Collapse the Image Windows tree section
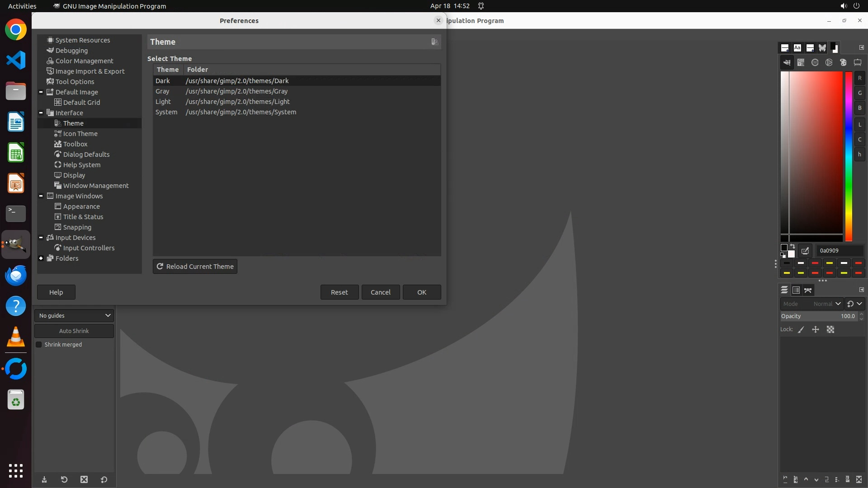This screenshot has height=488, width=868. click(x=41, y=196)
